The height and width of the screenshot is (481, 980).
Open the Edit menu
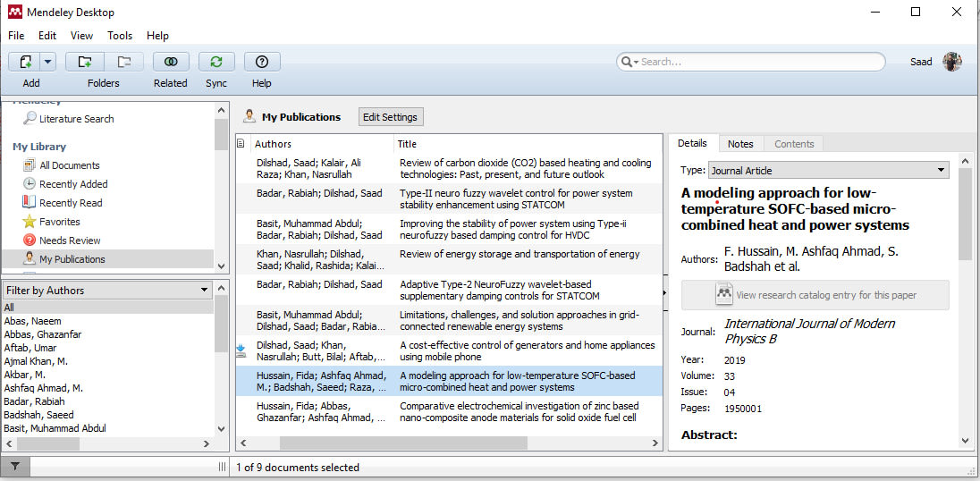(x=47, y=36)
